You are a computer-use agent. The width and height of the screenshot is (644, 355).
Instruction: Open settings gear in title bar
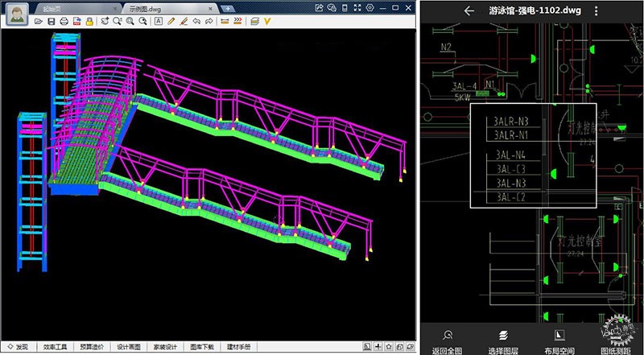pyautogui.click(x=370, y=8)
